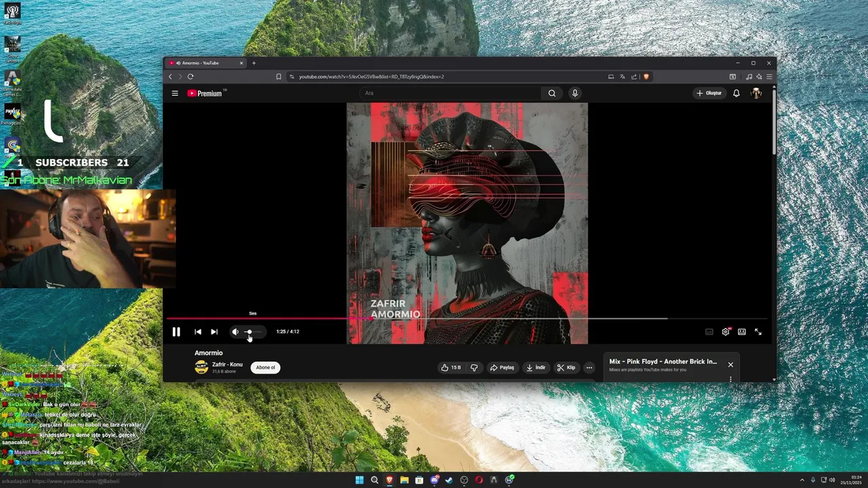Open the system tray volume control
Image resolution: width=868 pixels, height=488 pixels.
[x=832, y=480]
